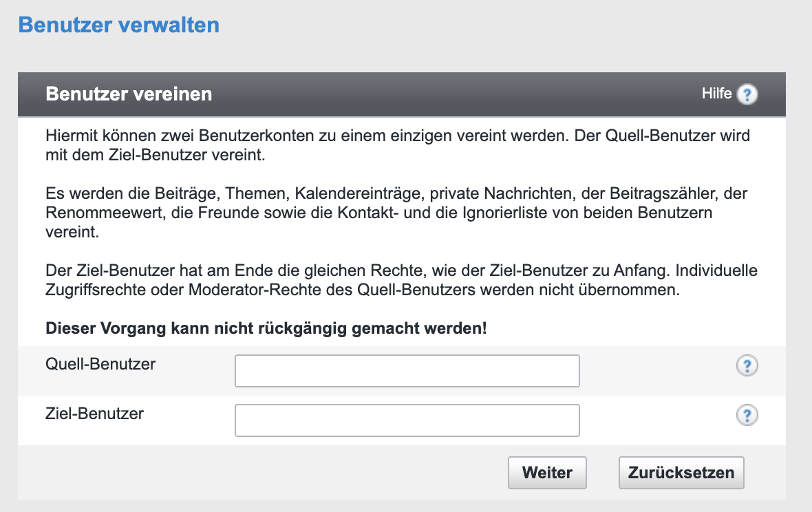Click the Benutzer vereinen panel title

coord(129,94)
